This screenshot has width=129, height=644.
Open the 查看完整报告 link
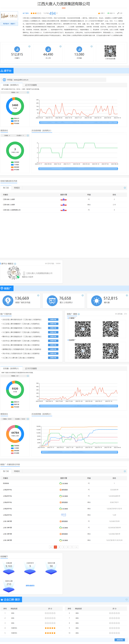pos(30,585)
